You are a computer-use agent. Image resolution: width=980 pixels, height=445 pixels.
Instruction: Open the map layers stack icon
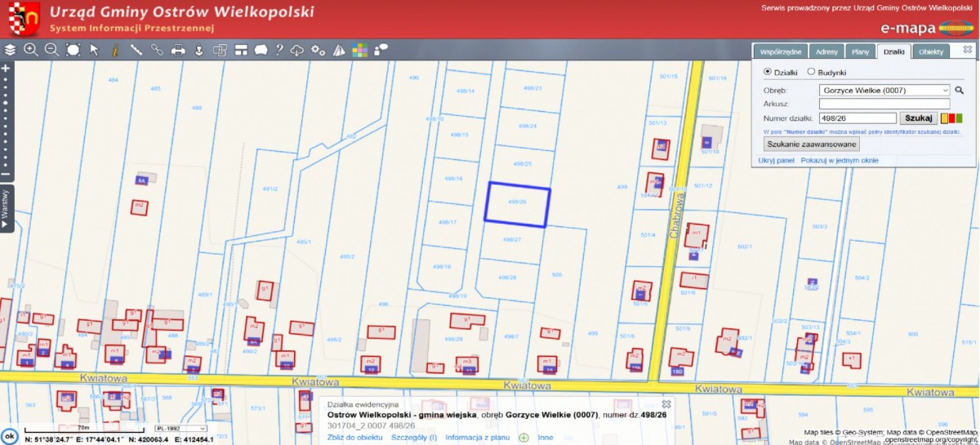tap(10, 50)
